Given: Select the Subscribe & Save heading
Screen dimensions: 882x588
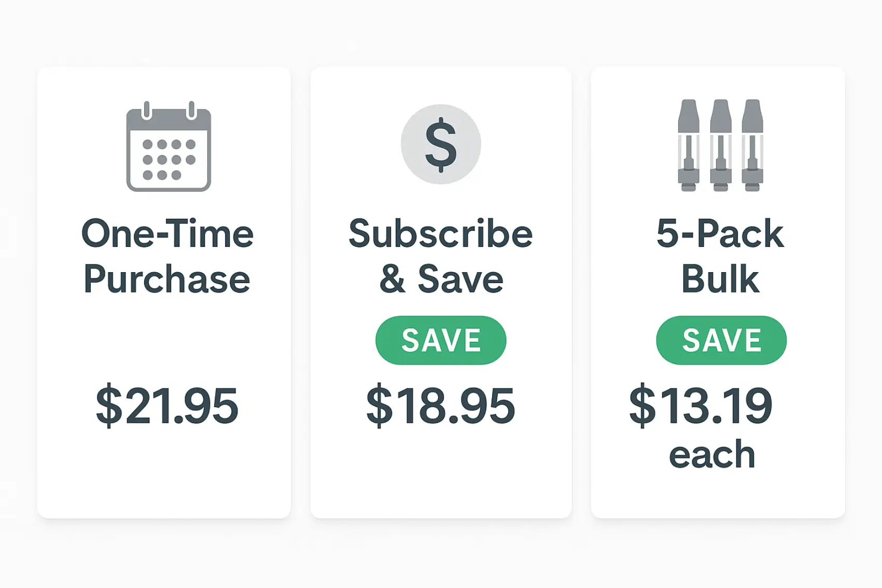Looking at the screenshot, I should 441,256.
